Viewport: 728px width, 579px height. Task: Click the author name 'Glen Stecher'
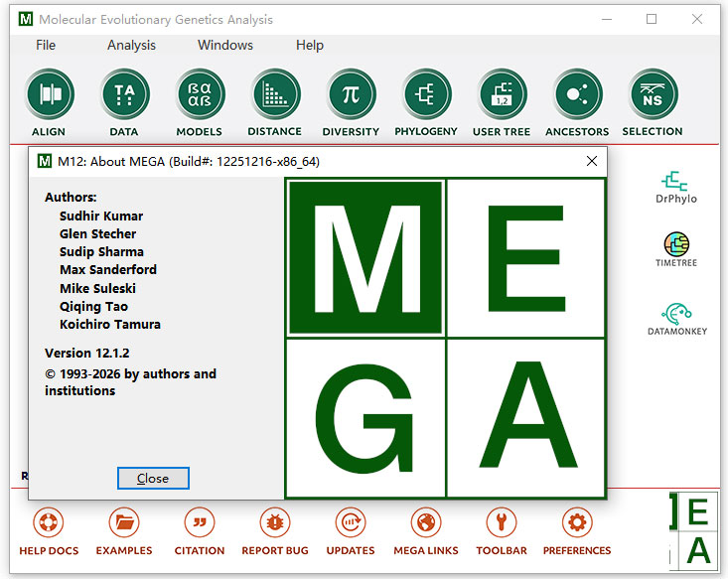(98, 233)
